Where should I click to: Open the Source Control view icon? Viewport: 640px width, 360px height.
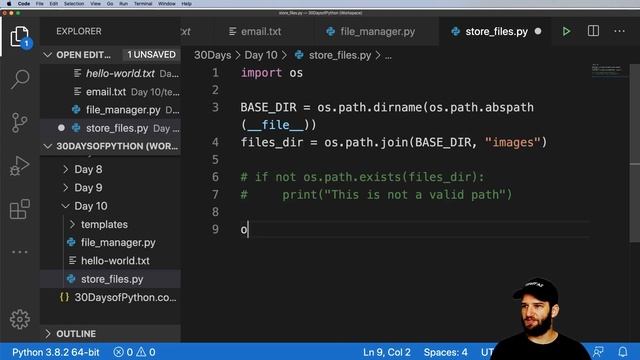click(20, 122)
